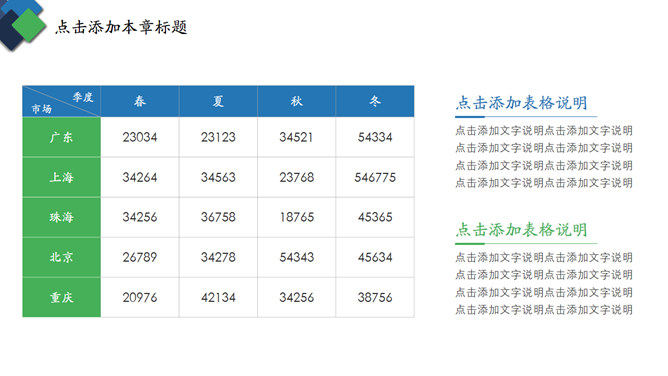Screen dimensions: 668x376
Task: Select the 重庆 row header
Action: tap(61, 297)
